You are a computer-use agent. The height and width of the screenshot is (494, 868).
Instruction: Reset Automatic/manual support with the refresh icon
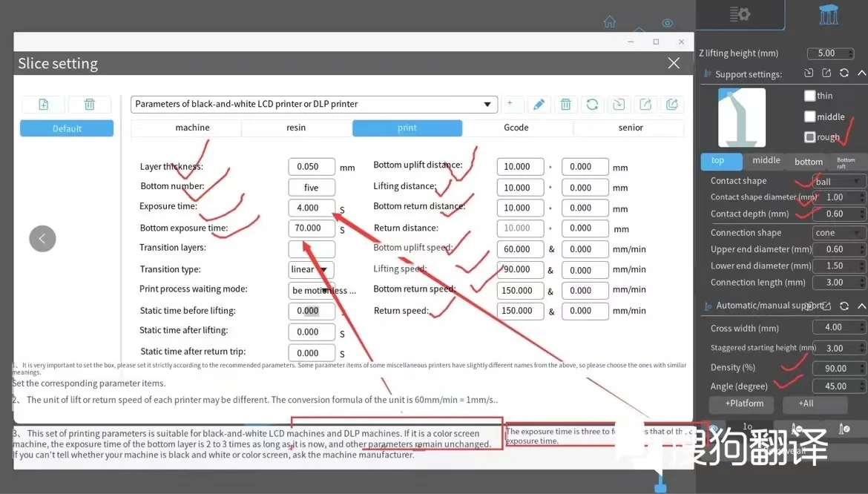pyautogui.click(x=844, y=306)
